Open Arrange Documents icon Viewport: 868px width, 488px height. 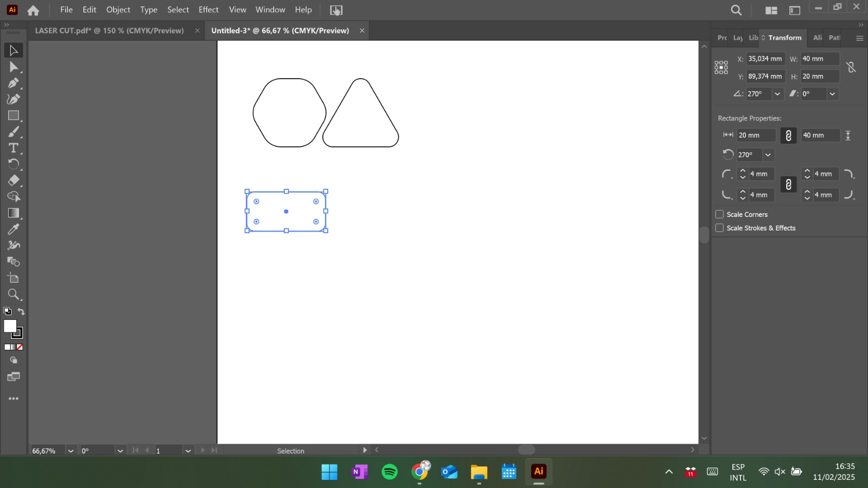click(x=771, y=10)
